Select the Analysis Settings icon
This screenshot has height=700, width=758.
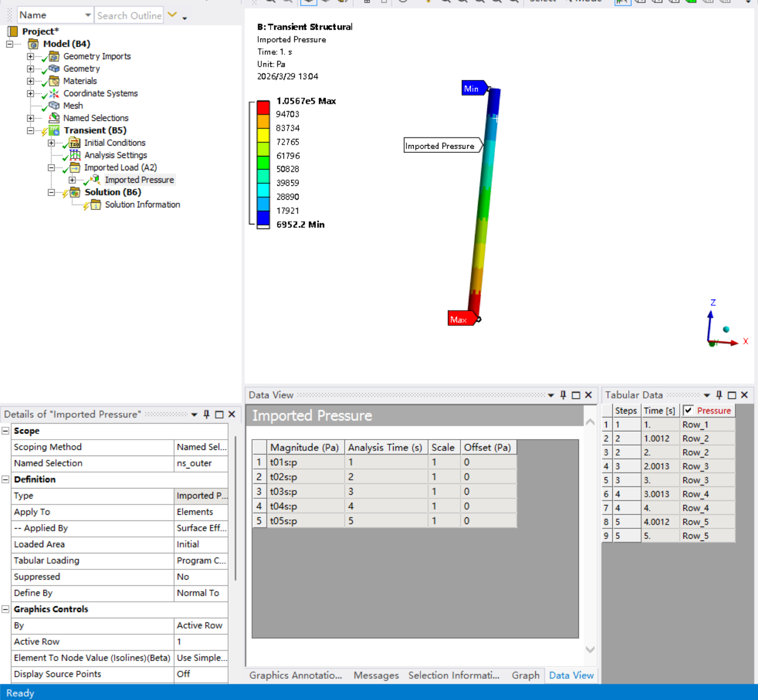pyautogui.click(x=75, y=155)
